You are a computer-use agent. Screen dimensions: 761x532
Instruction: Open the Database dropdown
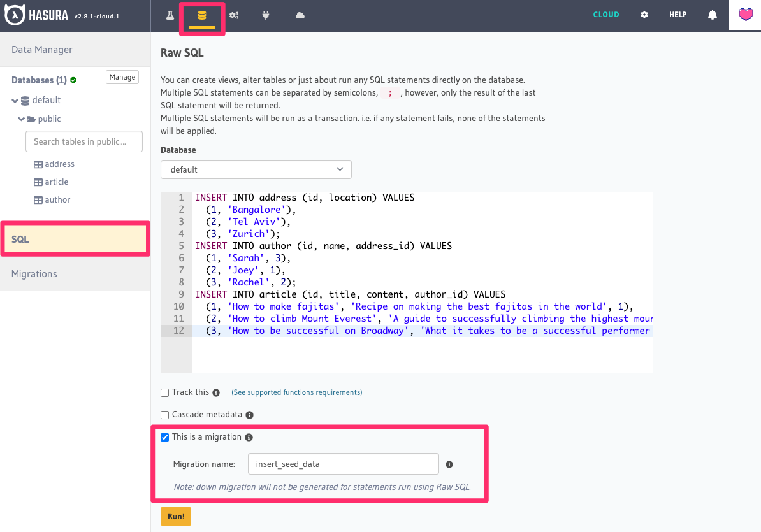point(256,169)
